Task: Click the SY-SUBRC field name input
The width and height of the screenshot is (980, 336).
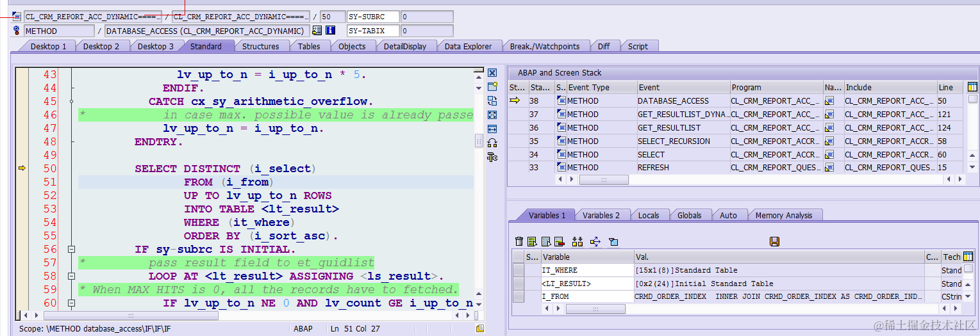Action: (373, 17)
